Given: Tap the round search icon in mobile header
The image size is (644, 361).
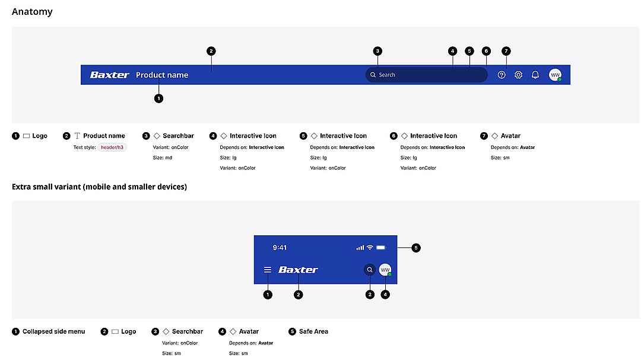Looking at the screenshot, I should 370,270.
